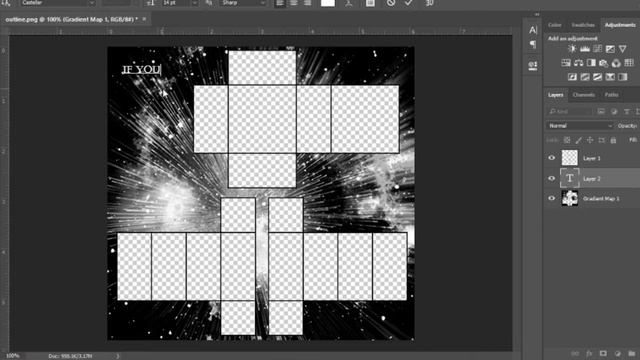Image resolution: width=640 pixels, height=360 pixels.
Task: Commit the current text edit
Action: click(x=409, y=3)
